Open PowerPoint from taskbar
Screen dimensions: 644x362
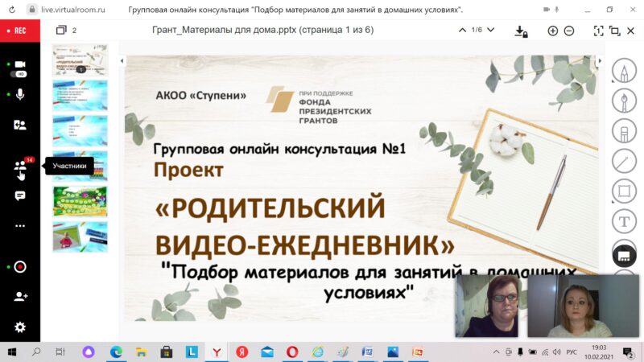tap(418, 352)
